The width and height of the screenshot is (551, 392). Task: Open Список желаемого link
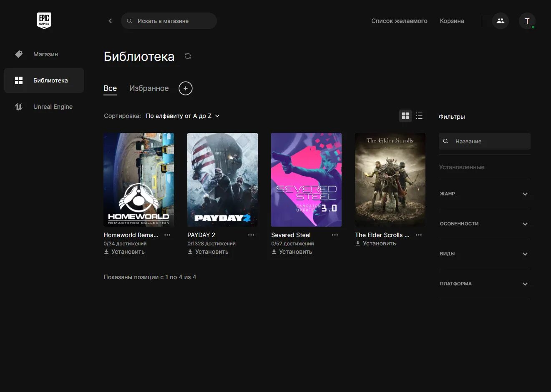tap(399, 21)
